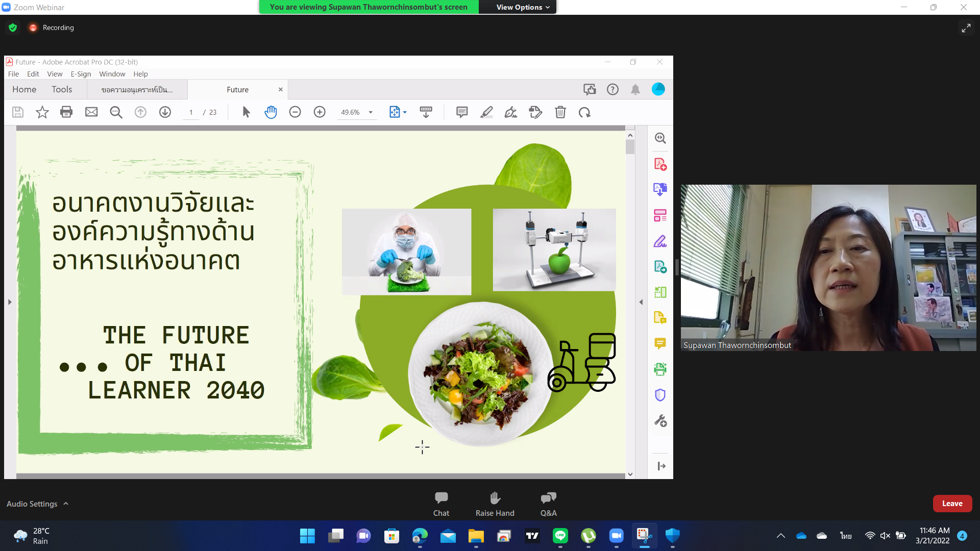Open the 49.6% zoom level dropdown
This screenshot has width=980, height=551.
click(371, 112)
